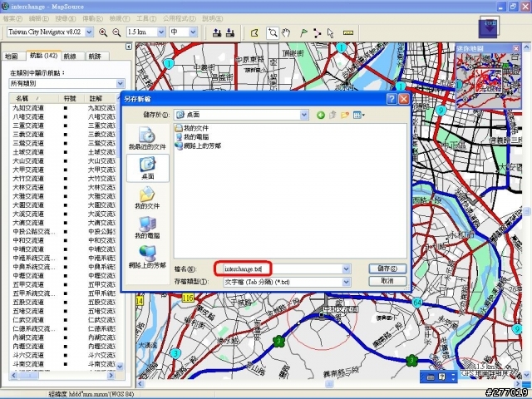Click the MapSource title bar icon

point(5,6)
